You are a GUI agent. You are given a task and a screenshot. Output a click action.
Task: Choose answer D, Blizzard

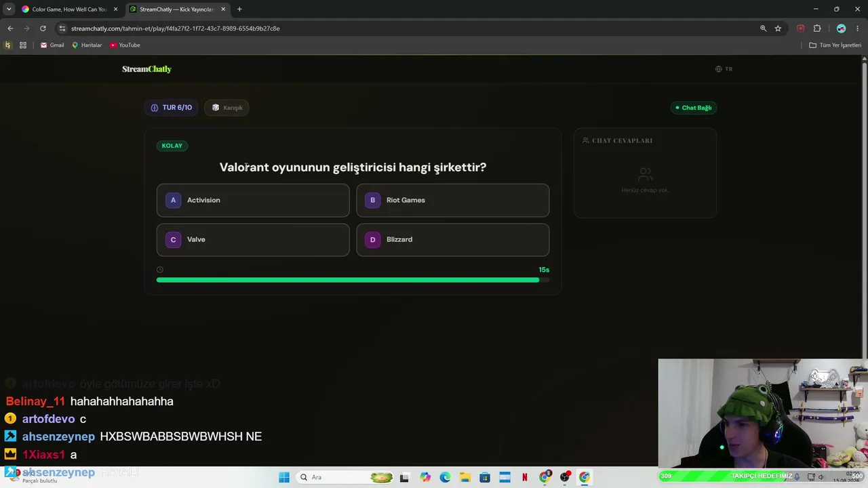pos(453,240)
